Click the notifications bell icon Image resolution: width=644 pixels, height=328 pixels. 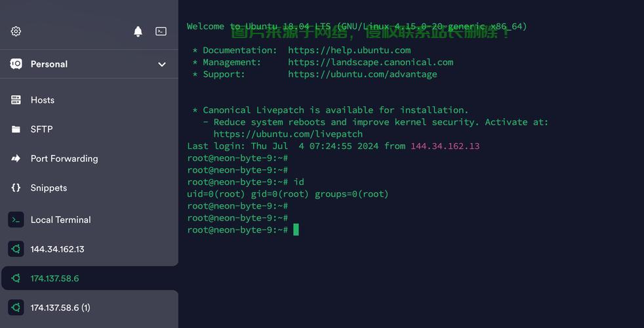(138, 31)
